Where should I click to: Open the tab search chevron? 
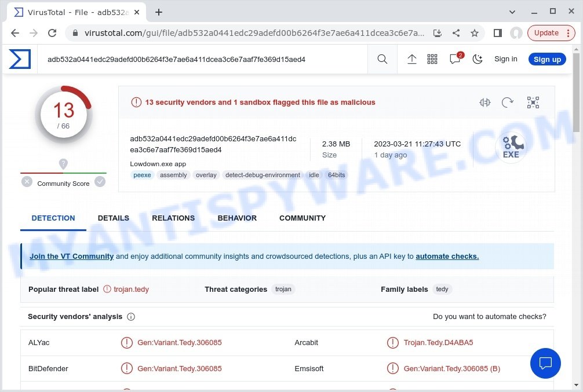(512, 12)
